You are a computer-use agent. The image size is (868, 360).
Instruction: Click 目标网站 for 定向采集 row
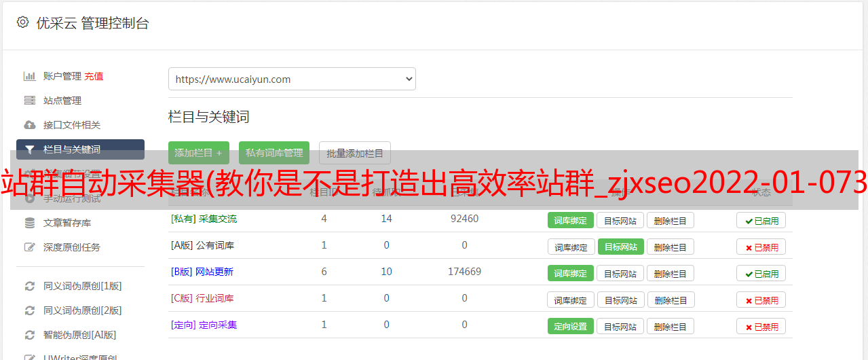coord(620,326)
